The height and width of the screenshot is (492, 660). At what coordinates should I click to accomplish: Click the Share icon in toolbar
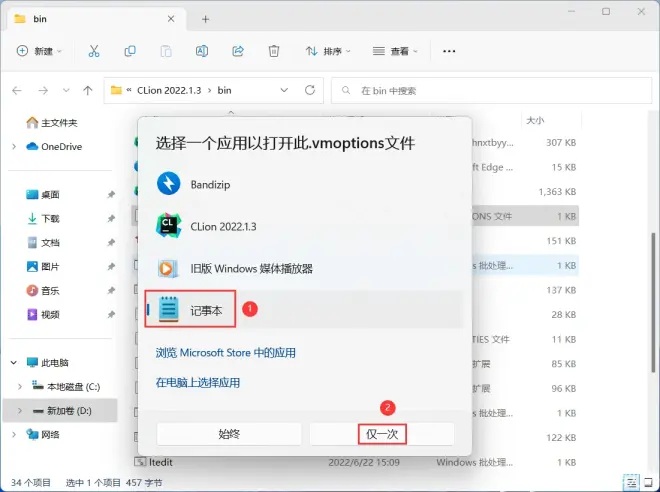tap(238, 51)
